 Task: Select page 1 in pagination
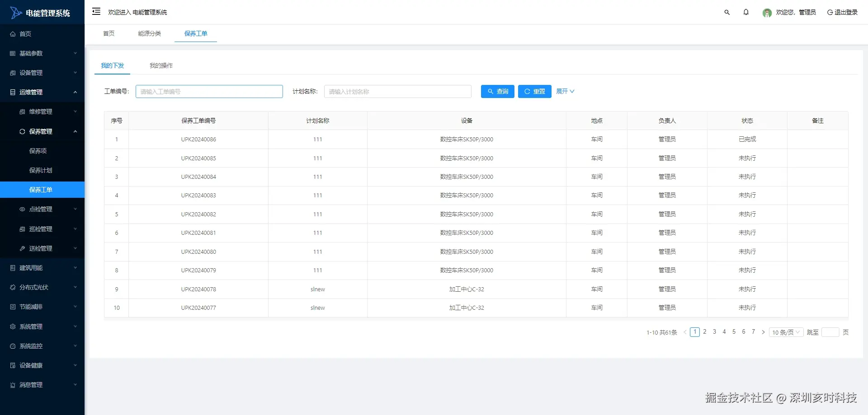point(695,332)
